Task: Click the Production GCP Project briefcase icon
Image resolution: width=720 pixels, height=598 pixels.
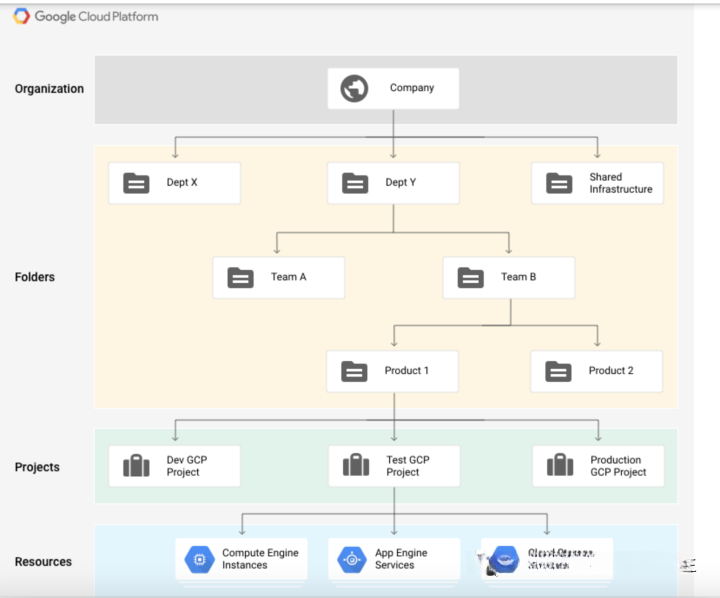Action: click(x=560, y=464)
